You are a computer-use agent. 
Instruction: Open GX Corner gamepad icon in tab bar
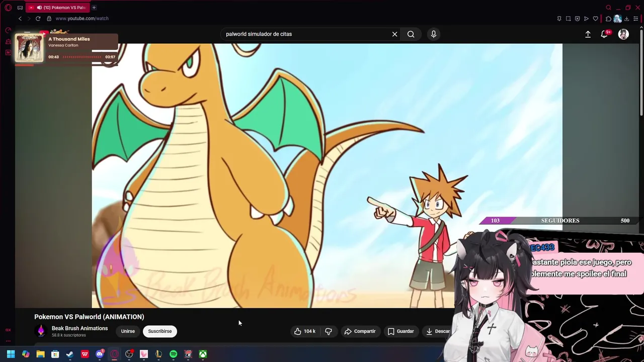pos(20,8)
